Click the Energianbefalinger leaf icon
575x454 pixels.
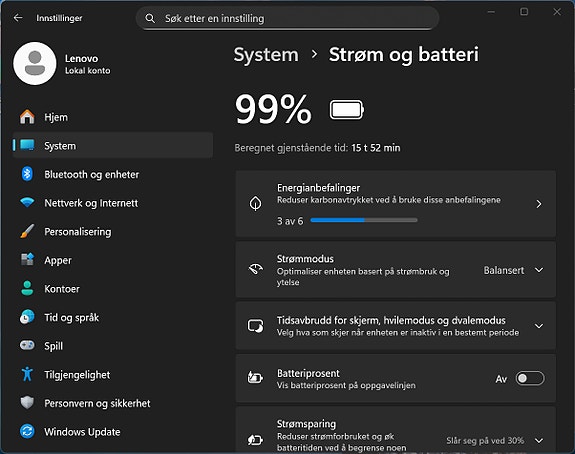point(255,203)
